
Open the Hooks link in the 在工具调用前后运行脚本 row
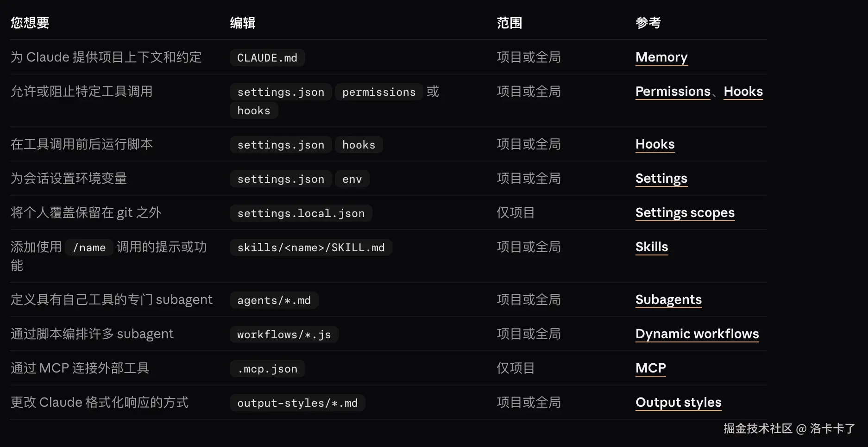pyautogui.click(x=655, y=144)
